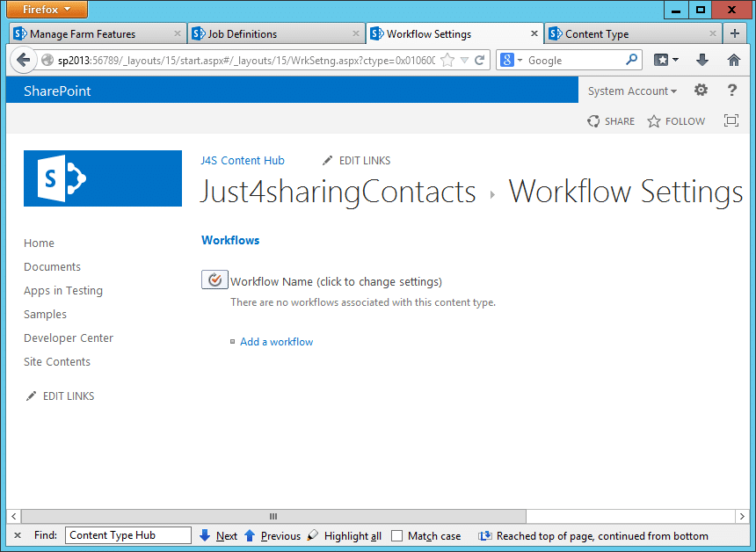Maximize the Firefox window

tap(700, 10)
